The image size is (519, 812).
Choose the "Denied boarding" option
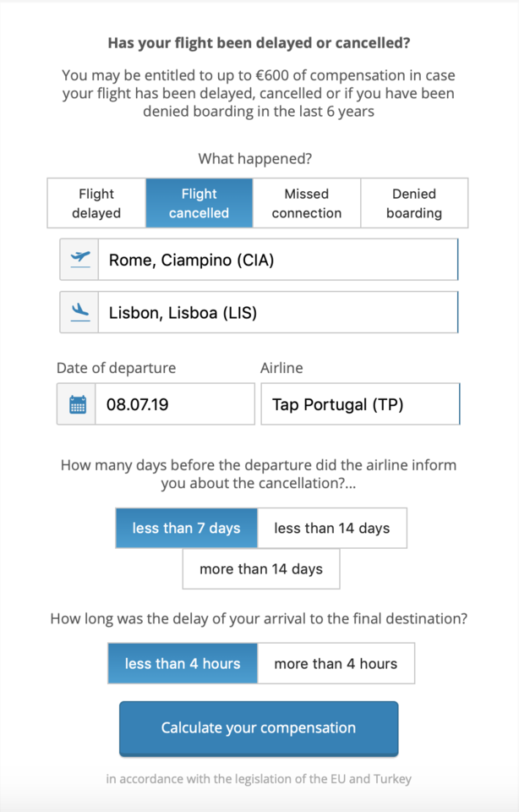[414, 203]
